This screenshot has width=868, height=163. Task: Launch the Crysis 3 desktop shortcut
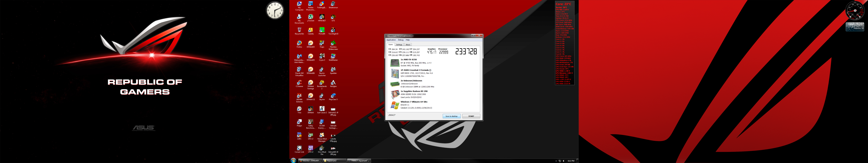322,58
